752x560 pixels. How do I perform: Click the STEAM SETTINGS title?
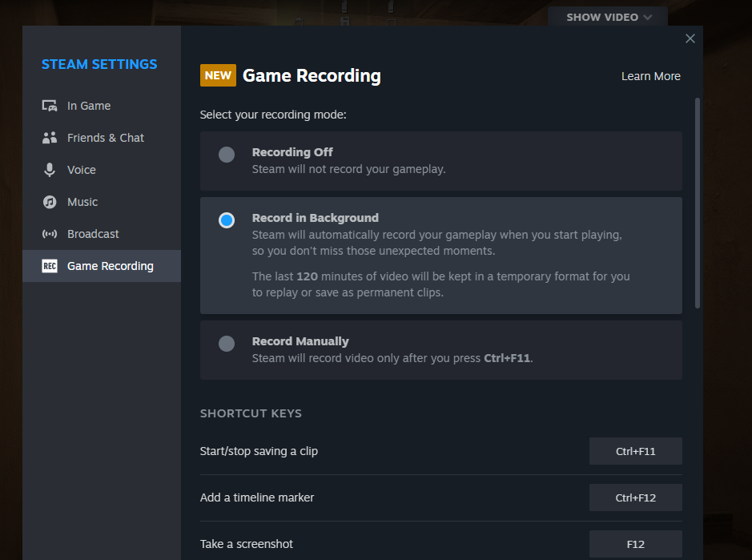coord(99,64)
